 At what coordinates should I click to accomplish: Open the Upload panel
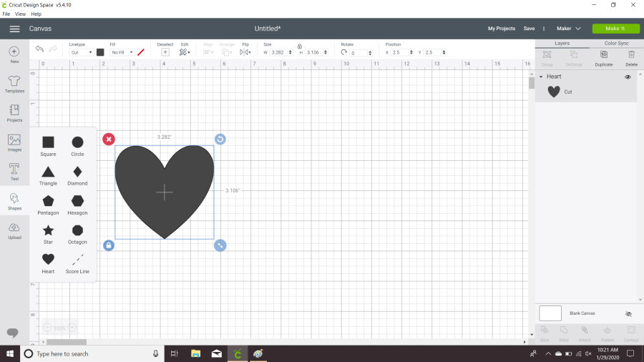pyautogui.click(x=14, y=230)
